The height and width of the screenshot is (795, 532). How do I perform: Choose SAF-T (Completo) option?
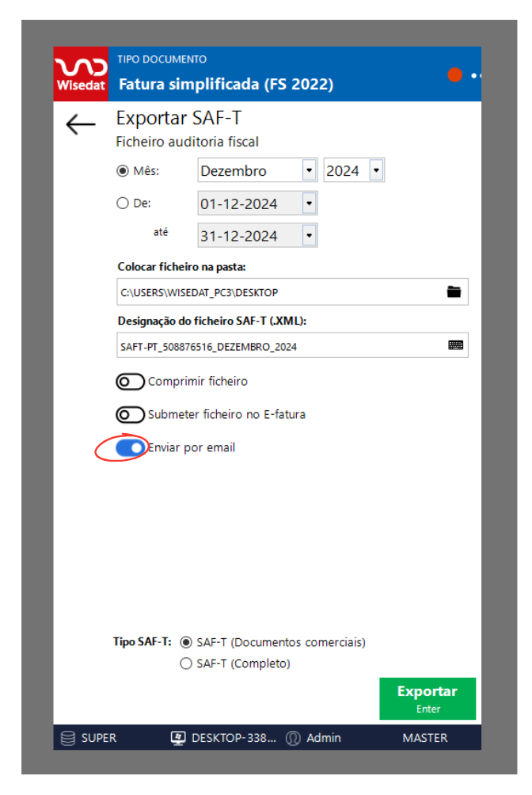(187, 664)
